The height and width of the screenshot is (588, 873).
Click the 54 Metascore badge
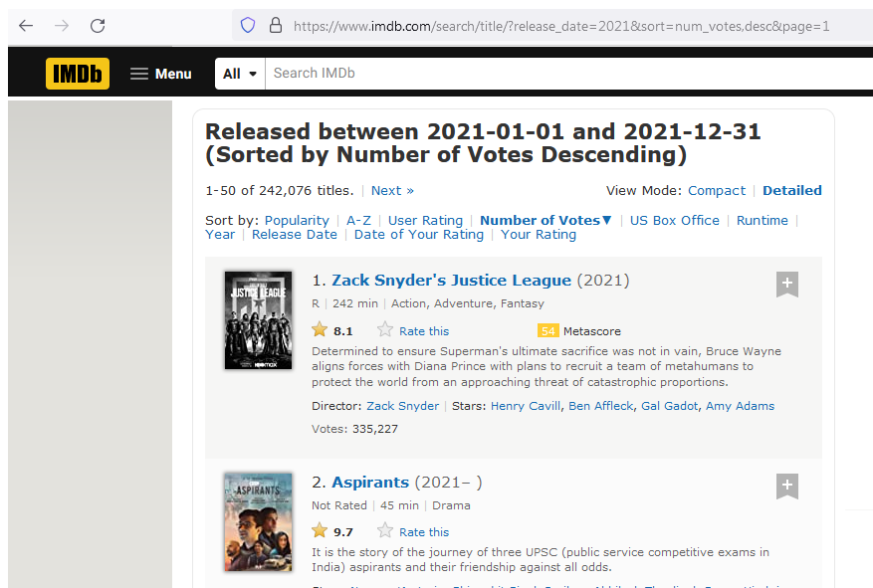[547, 331]
